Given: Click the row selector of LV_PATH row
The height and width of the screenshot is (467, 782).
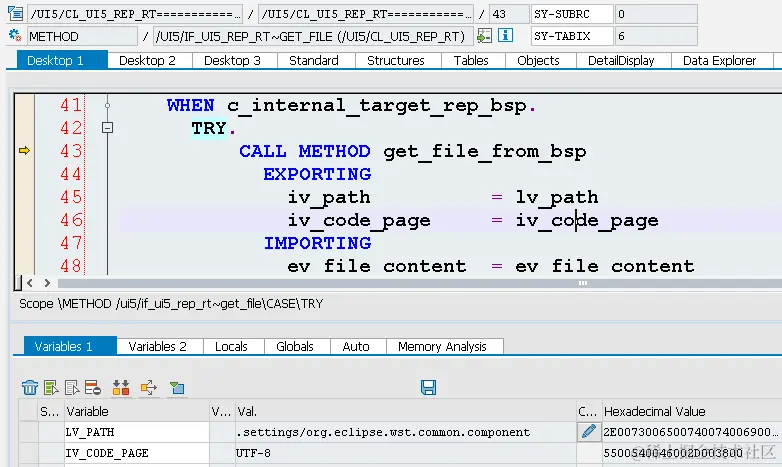Looking at the screenshot, I should (29, 432).
